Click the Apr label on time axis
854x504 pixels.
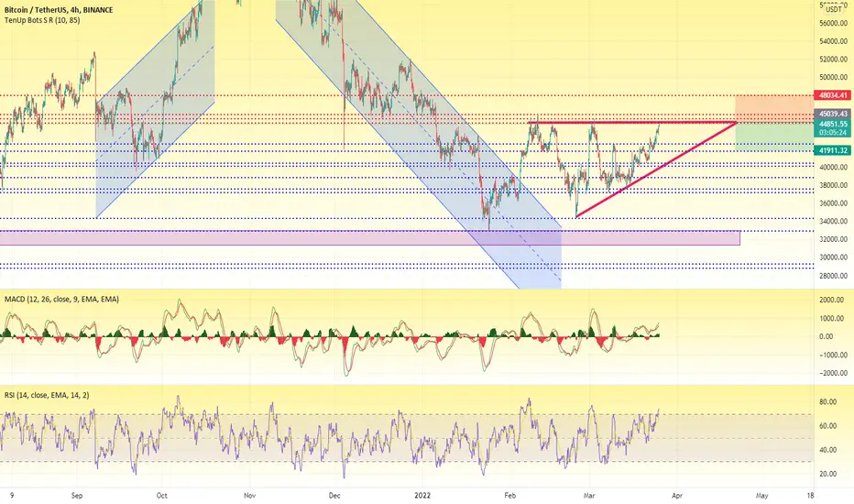(677, 495)
